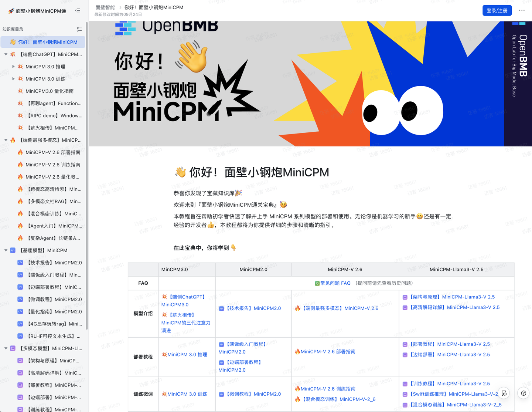Collapse the 【端侧最强多模态】MiniCPM section

click(6, 140)
